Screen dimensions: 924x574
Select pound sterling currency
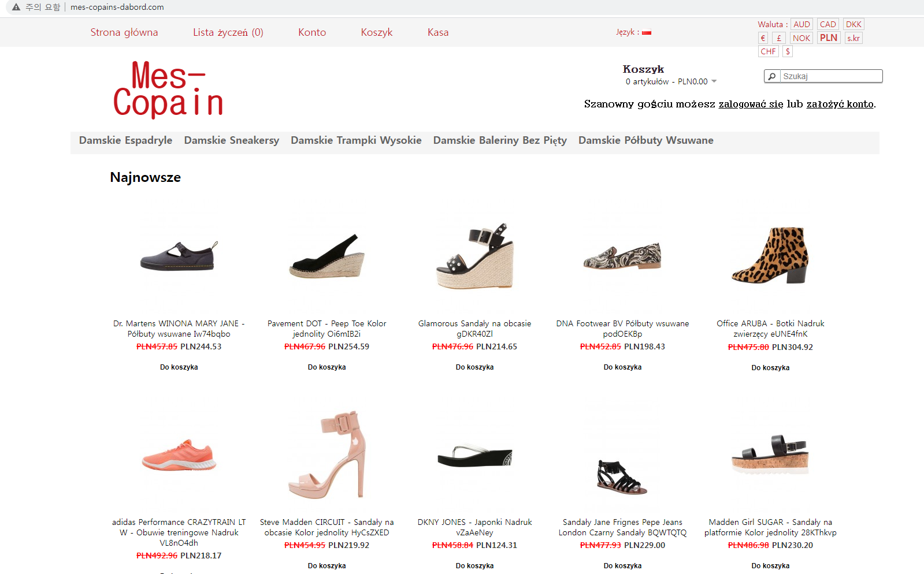pyautogui.click(x=779, y=38)
